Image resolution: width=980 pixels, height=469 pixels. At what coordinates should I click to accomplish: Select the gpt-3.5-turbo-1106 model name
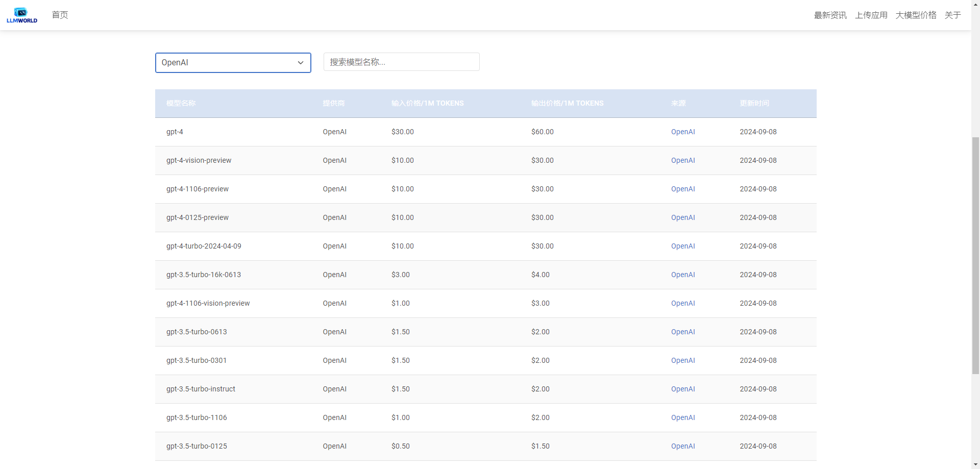click(x=197, y=417)
